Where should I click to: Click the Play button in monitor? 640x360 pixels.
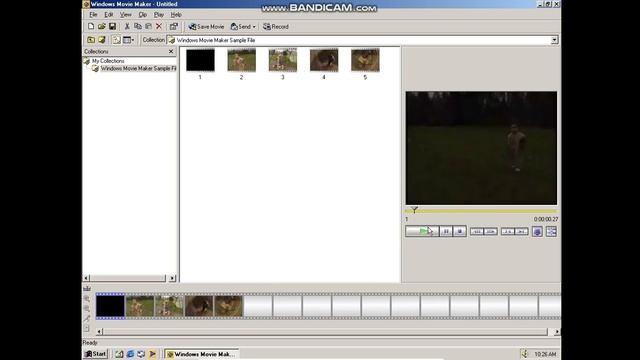422,231
